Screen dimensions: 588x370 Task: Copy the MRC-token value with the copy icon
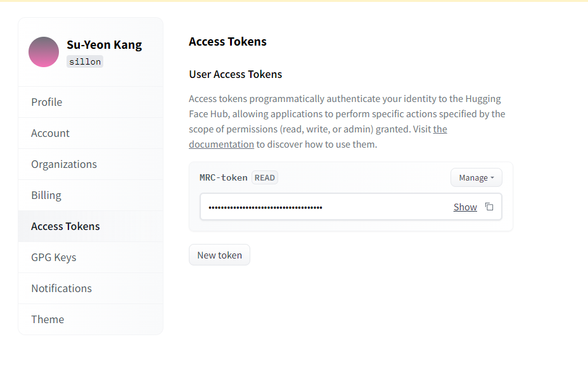pyautogui.click(x=489, y=207)
